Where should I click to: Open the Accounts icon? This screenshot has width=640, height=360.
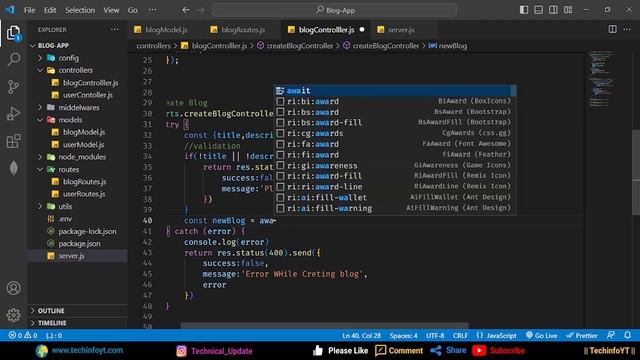[13, 288]
